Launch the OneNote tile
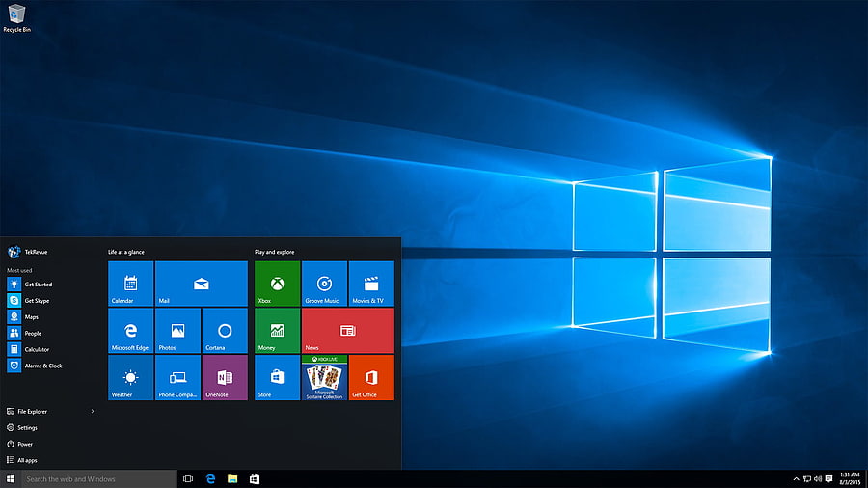Screen dimensions: 868x488 (225, 378)
